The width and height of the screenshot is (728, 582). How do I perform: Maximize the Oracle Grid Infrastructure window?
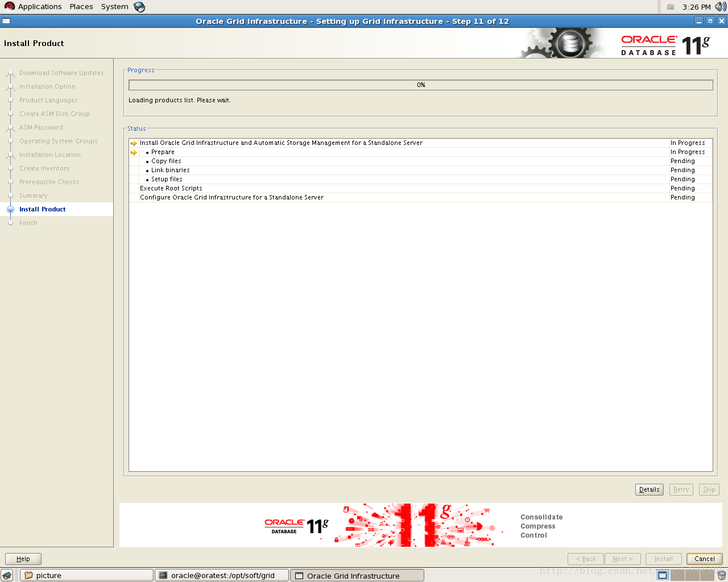[710, 21]
